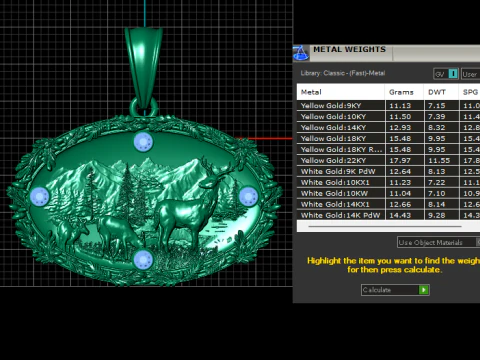Select the White Gold:14KX1 row
Screen dimensions: 480x360
click(x=388, y=205)
